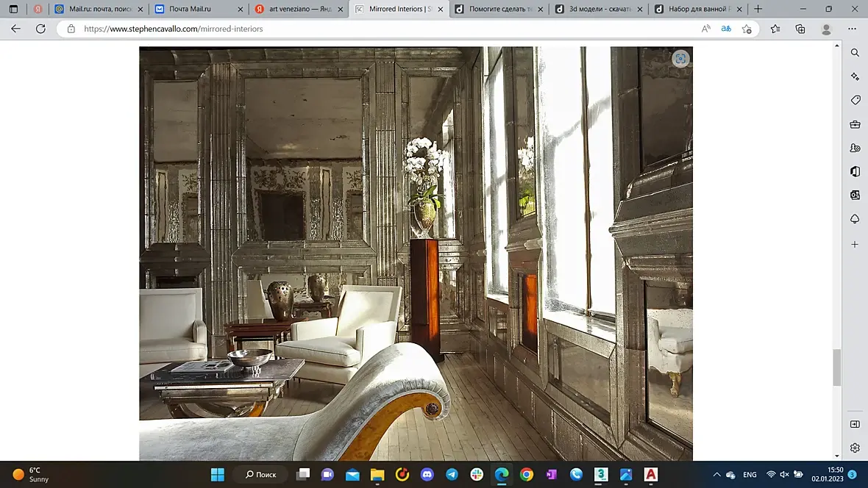Go back to the previous page
868x488 pixels.
pyautogui.click(x=15, y=29)
